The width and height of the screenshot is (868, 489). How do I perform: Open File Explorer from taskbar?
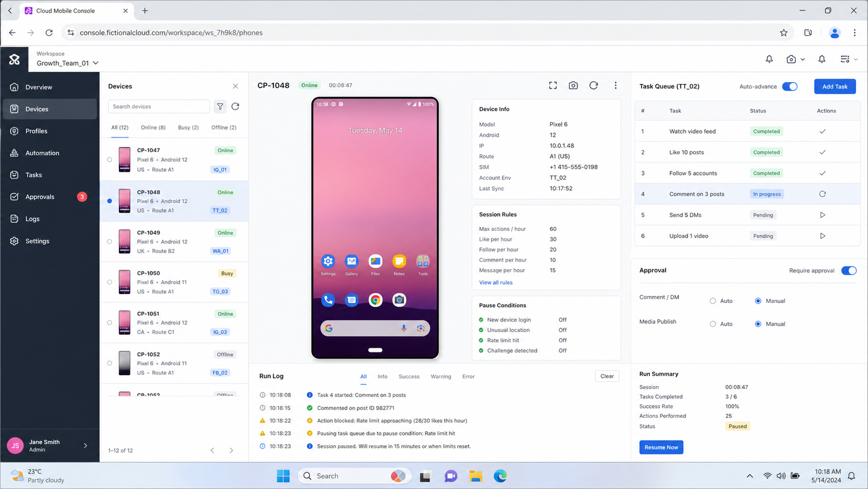point(476,476)
